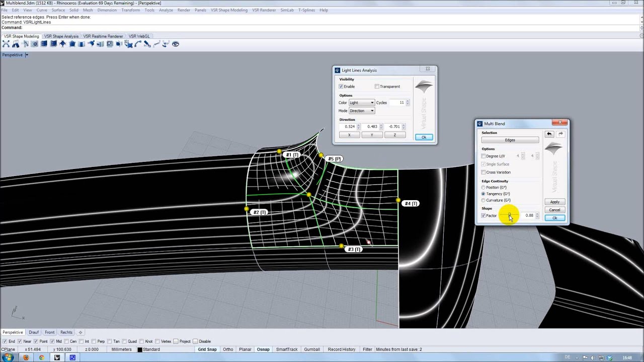The width and height of the screenshot is (644, 362).
Task: Click the diamond-shaped control point icon
Action: pyautogui.click(x=62, y=44)
